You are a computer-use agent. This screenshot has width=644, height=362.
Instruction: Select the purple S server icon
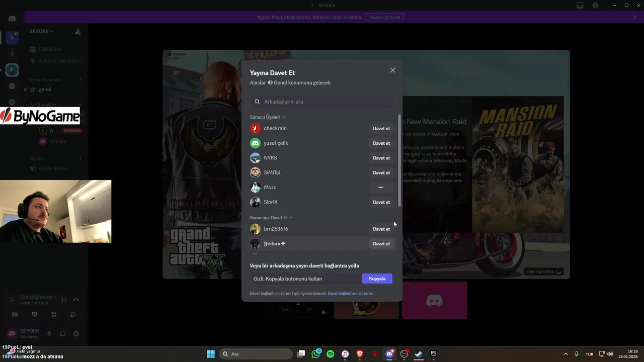(x=12, y=38)
